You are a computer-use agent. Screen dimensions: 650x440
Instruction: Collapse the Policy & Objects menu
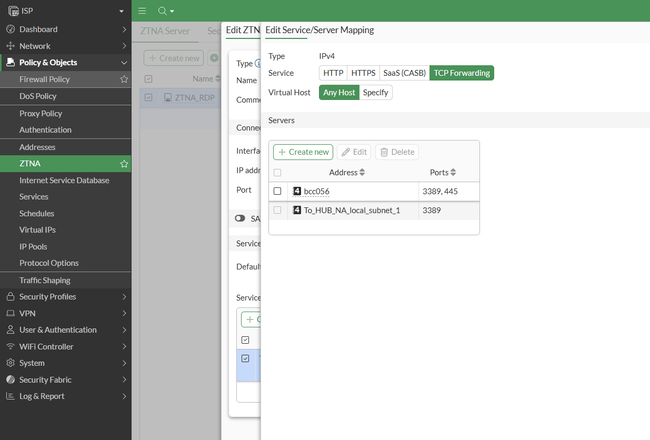124,63
